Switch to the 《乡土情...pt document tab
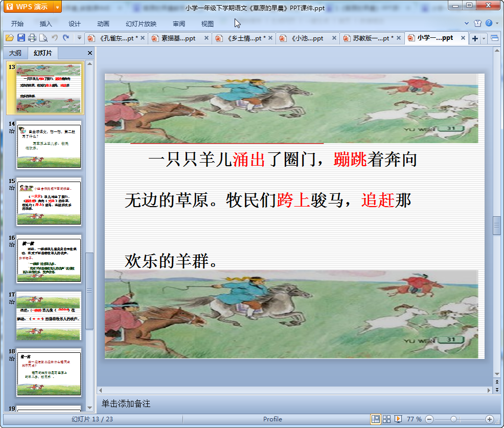The height and width of the screenshot is (428, 504). 243,38
